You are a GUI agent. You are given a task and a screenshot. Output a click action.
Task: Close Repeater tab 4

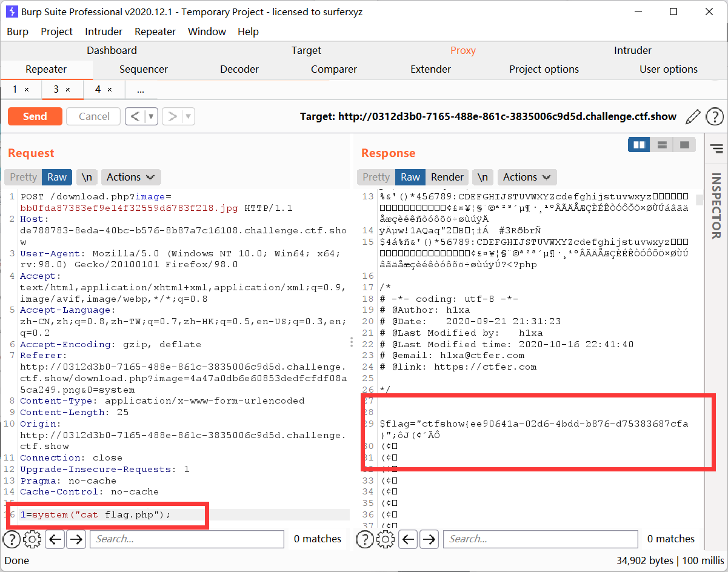tap(110, 90)
